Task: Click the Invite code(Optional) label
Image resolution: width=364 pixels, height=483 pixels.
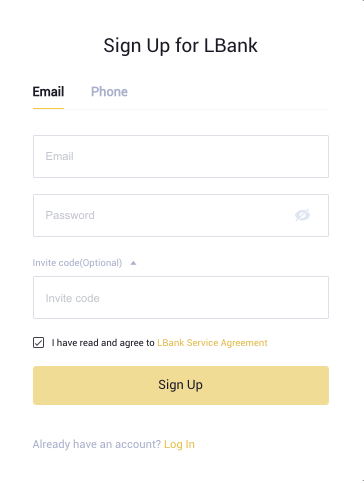Action: pyautogui.click(x=77, y=263)
